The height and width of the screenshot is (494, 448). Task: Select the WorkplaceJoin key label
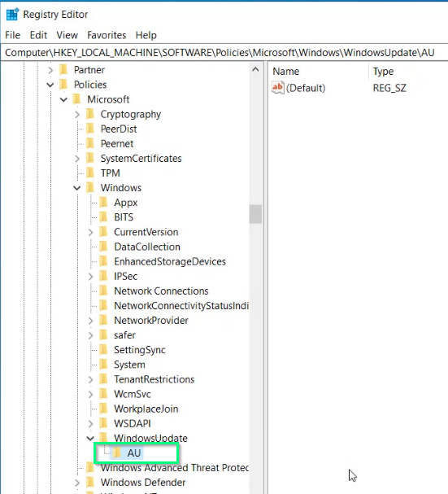pos(146,409)
